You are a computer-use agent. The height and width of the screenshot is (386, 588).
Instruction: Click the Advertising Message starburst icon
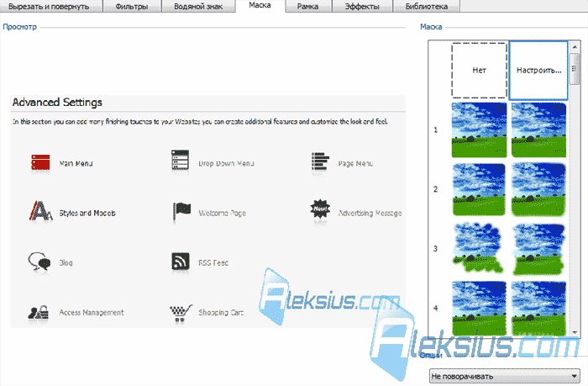tap(320, 209)
